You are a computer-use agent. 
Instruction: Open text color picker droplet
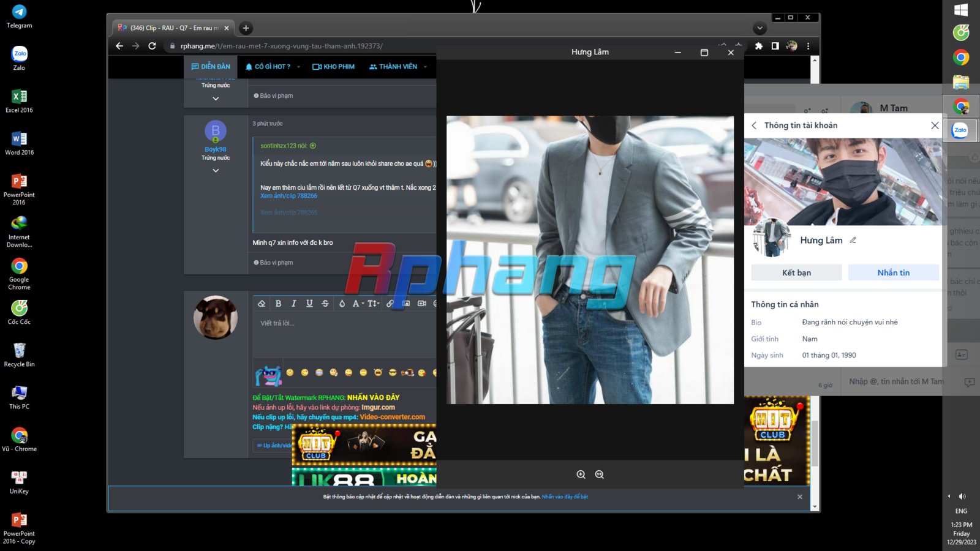tap(342, 304)
